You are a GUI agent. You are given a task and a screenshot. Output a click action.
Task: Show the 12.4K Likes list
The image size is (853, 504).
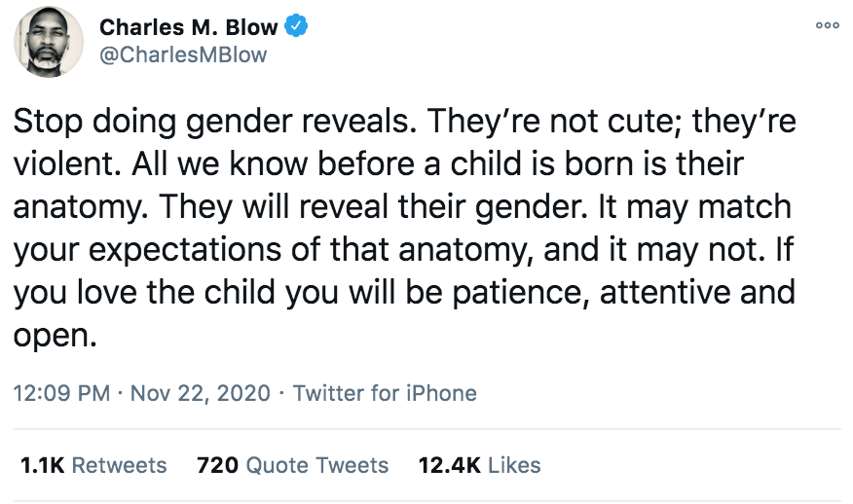(479, 465)
